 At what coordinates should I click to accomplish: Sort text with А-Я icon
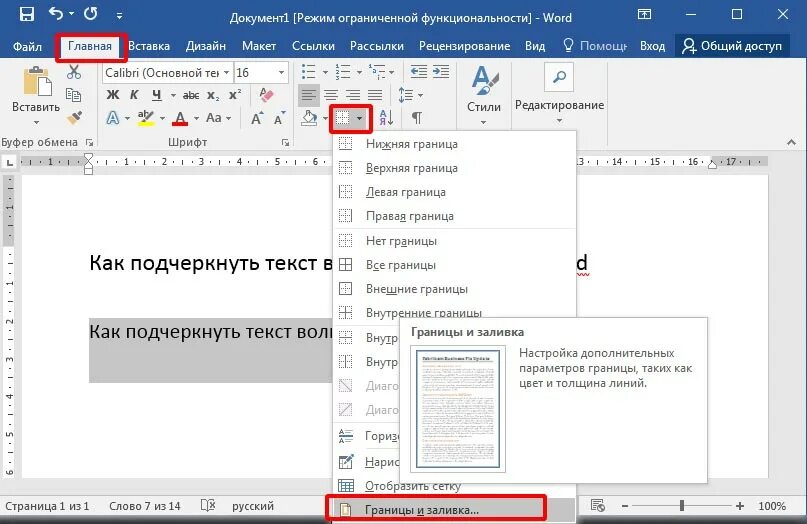(387, 118)
